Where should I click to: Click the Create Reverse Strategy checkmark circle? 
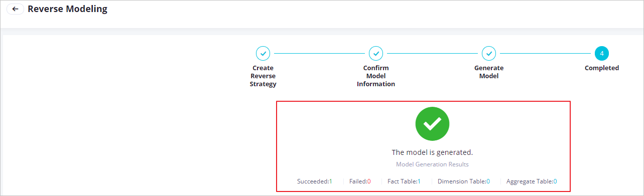[263, 53]
